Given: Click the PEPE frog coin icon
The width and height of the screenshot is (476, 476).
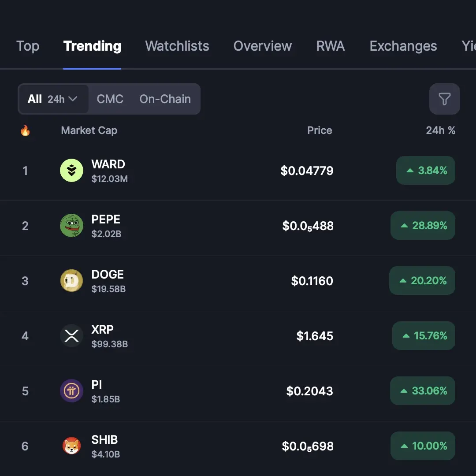Looking at the screenshot, I should point(71,226).
